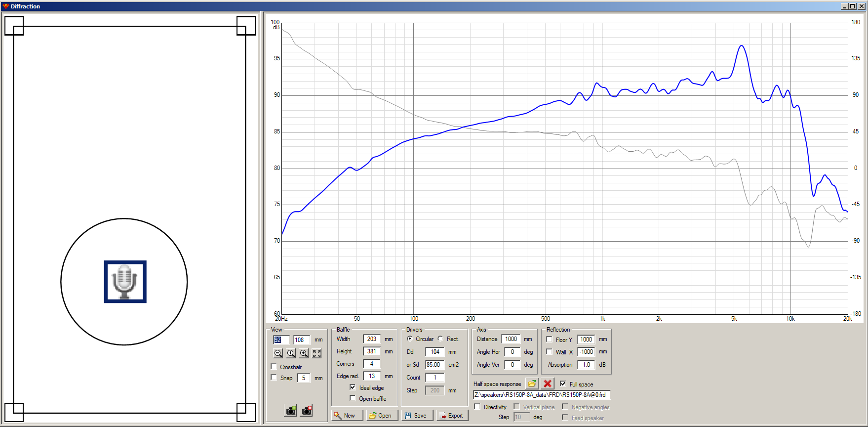The height and width of the screenshot is (427, 868).
Task: Select the Rect. driver radio button
Action: pyautogui.click(x=440, y=339)
